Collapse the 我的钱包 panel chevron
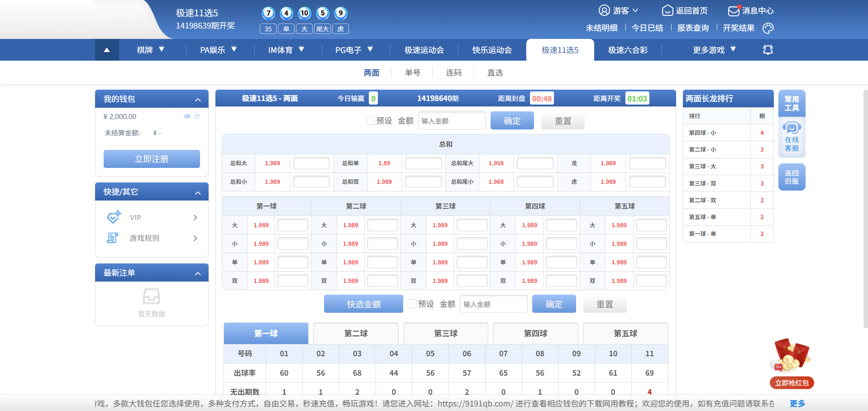The image size is (868, 411). [x=197, y=99]
